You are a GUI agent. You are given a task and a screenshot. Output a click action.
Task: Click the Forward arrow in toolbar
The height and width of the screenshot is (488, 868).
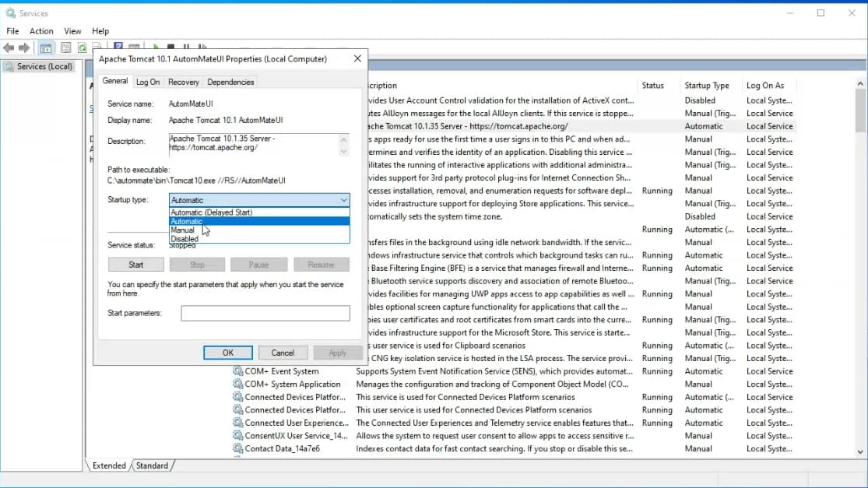[24, 48]
